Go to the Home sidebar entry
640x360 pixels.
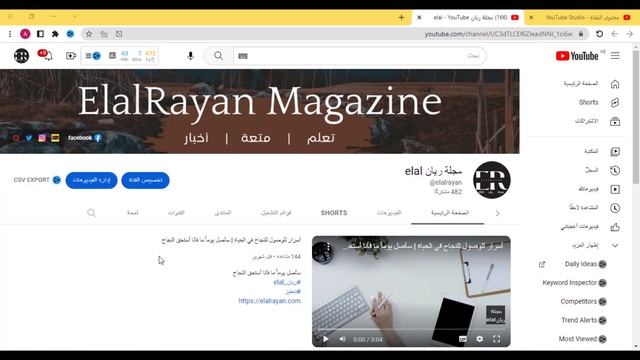590,84
